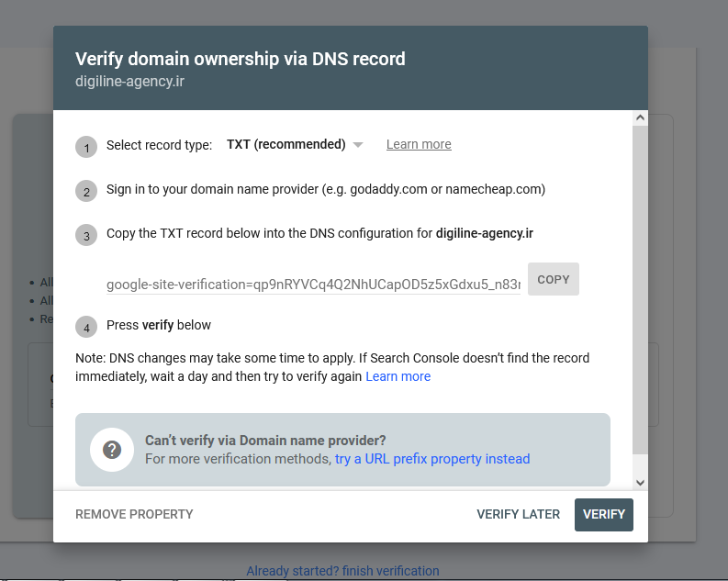Click REMOVE PROPERTY button
Image resolution: width=728 pixels, height=581 pixels.
point(134,515)
